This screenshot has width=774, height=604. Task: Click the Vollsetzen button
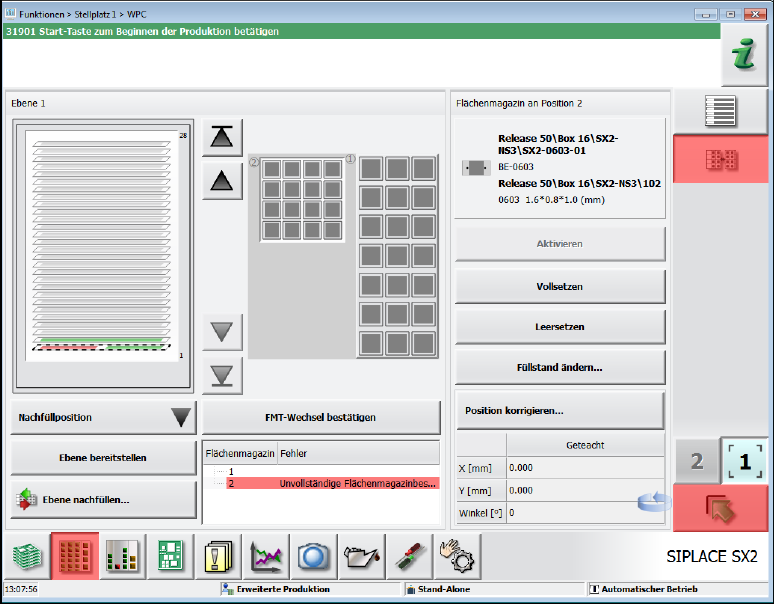click(560, 286)
